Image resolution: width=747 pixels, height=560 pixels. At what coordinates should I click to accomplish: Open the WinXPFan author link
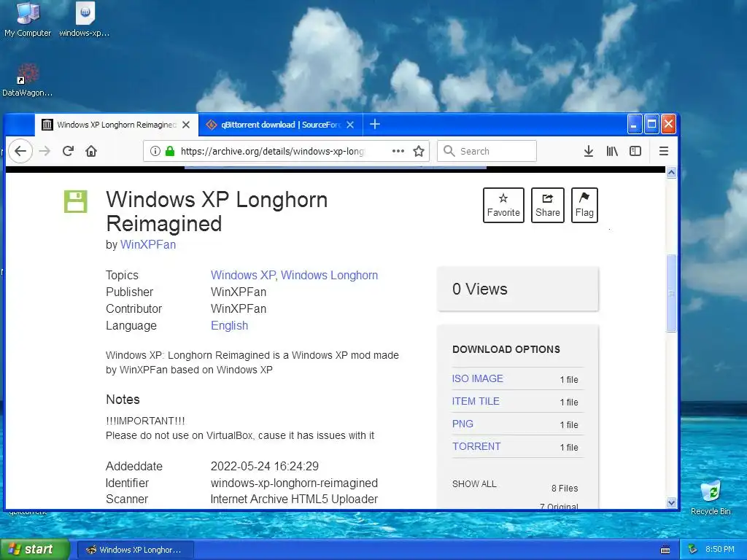(148, 244)
